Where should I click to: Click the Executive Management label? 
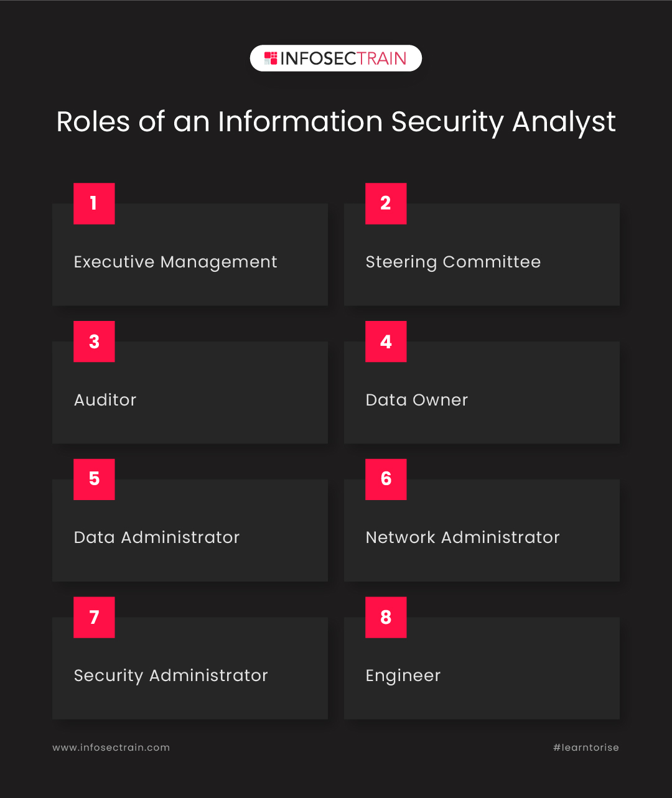pyautogui.click(x=175, y=262)
